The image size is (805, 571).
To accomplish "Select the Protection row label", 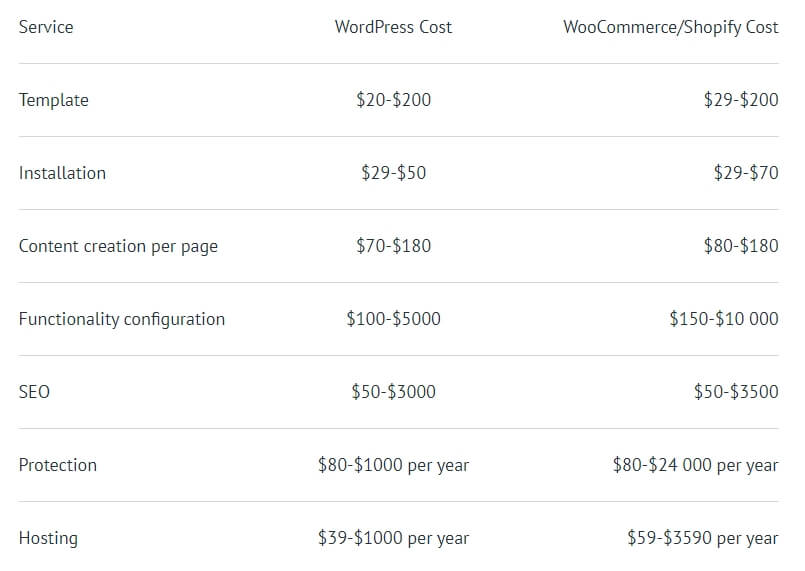I will click(x=58, y=465).
